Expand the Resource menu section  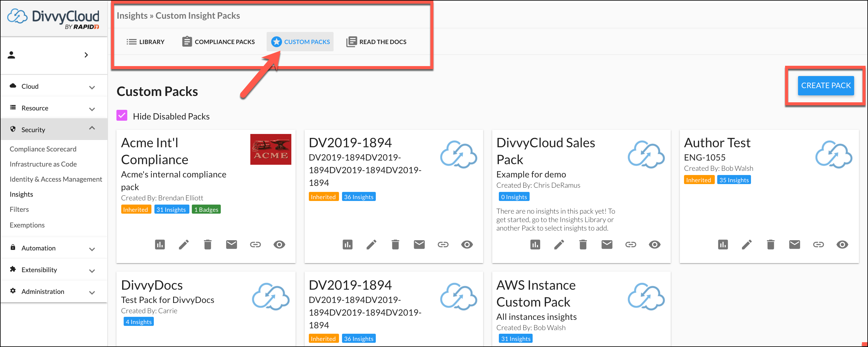point(54,108)
